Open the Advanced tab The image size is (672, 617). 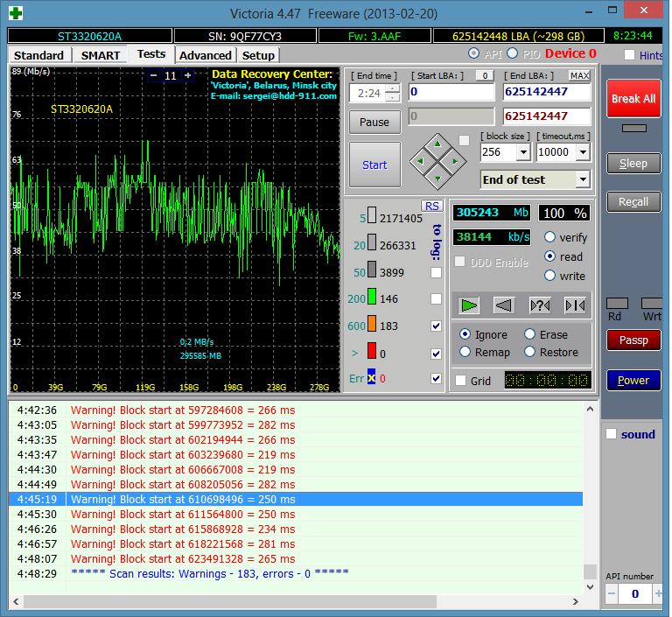click(x=205, y=55)
